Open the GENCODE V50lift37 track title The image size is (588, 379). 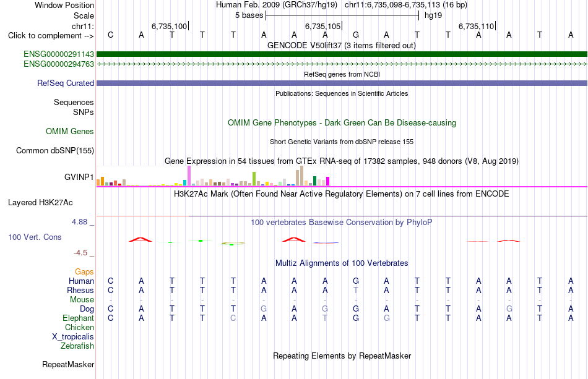point(342,45)
